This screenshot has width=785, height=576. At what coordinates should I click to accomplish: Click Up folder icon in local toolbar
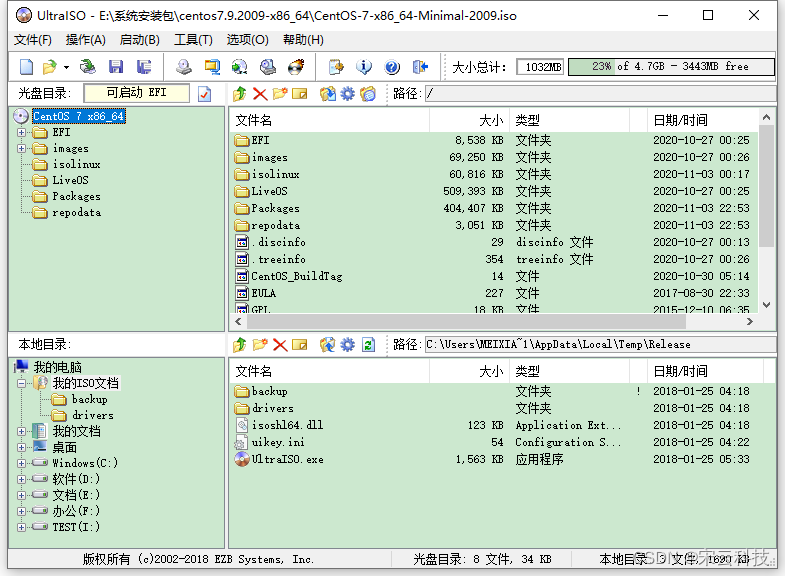coord(240,345)
